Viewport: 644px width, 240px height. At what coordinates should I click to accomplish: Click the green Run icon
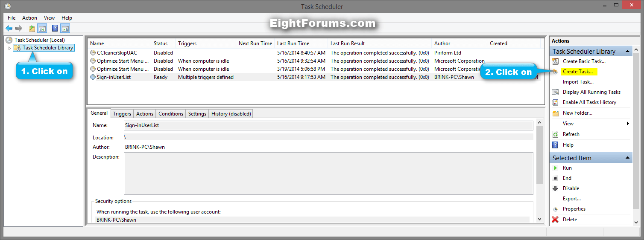click(555, 168)
